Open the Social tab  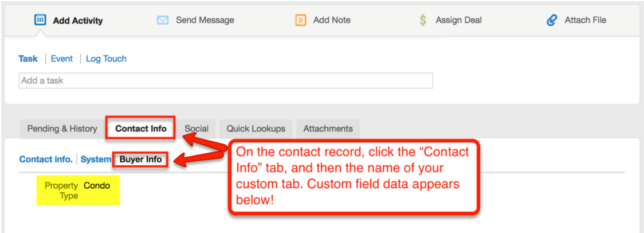[x=197, y=129]
